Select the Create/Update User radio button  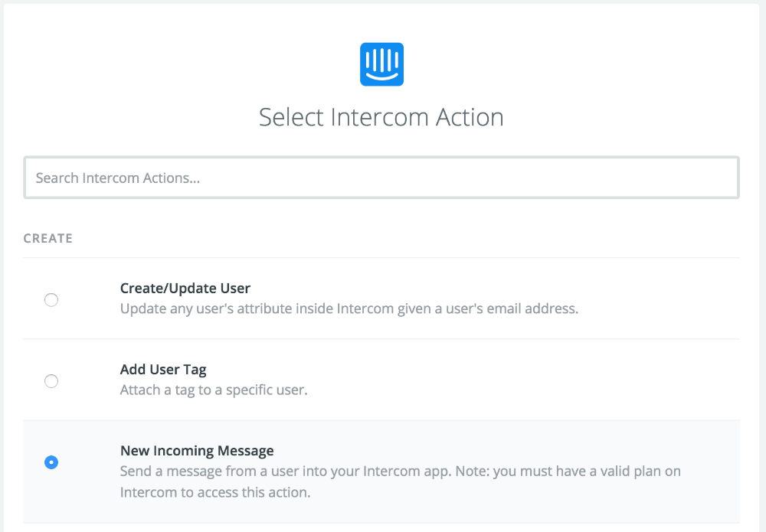[51, 300]
